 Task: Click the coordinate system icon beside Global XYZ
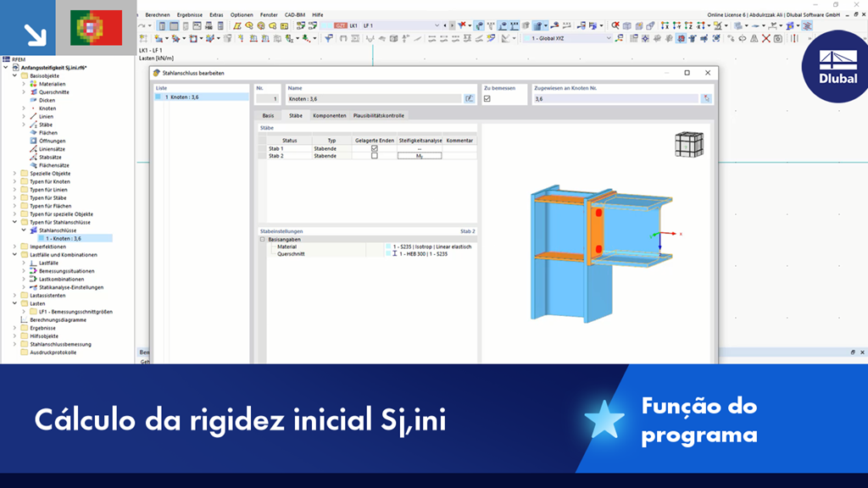pos(619,38)
